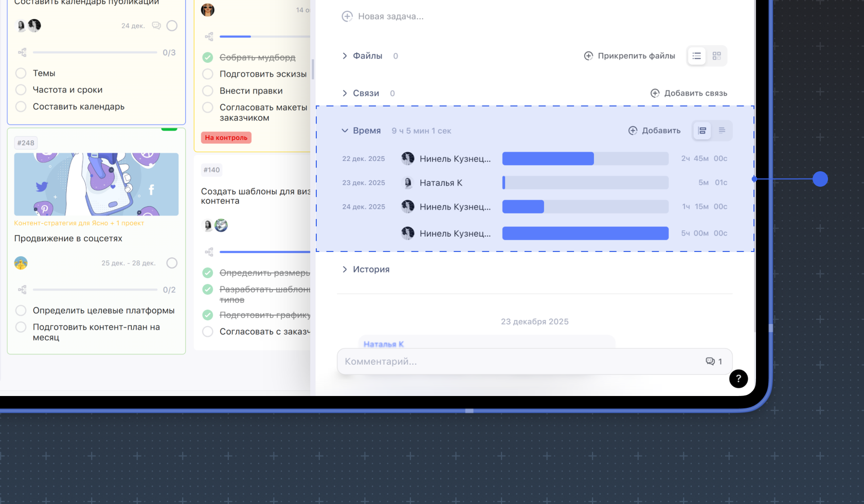Click the help question mark icon
The width and height of the screenshot is (864, 504).
pos(738,379)
